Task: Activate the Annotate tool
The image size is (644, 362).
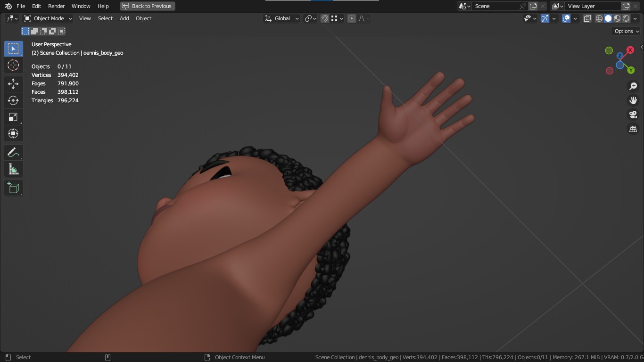Action: coord(13,152)
